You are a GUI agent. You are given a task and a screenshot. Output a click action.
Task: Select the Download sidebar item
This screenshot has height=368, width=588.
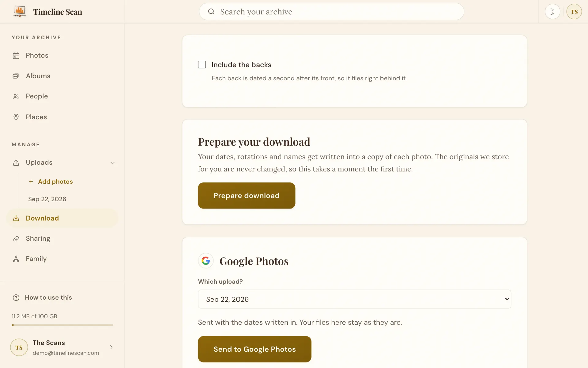pos(62,218)
